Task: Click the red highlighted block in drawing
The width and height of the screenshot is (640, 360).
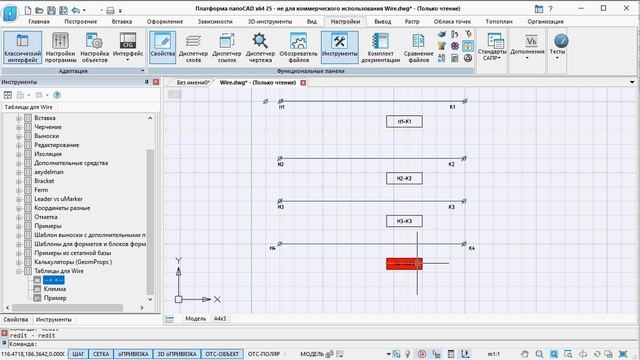Action: pyautogui.click(x=404, y=264)
